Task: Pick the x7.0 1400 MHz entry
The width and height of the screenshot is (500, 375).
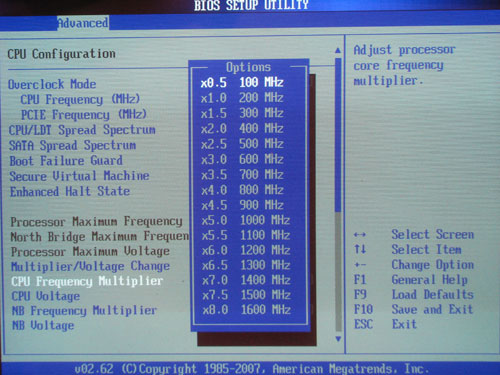Action: (x=246, y=280)
